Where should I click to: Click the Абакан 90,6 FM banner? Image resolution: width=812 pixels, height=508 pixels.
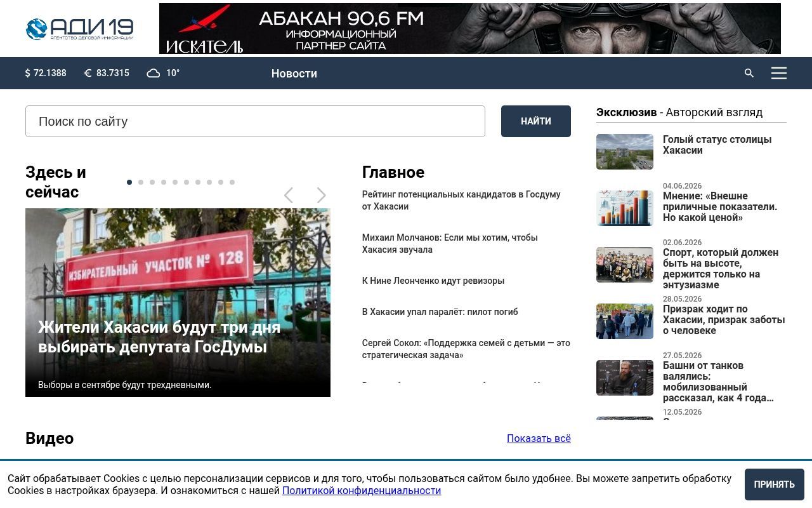tap(469, 29)
